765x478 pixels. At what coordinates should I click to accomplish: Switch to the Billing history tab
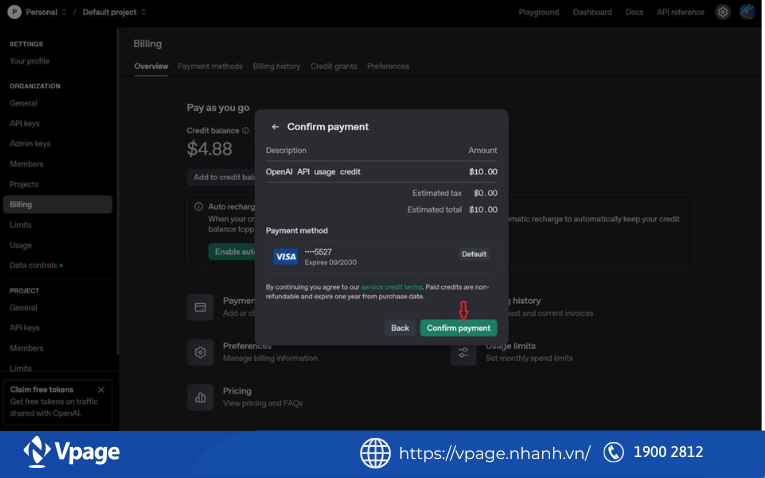pos(277,66)
